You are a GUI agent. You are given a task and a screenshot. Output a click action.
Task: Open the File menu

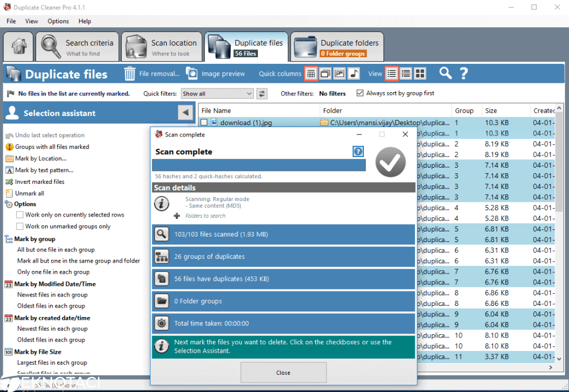11,21
